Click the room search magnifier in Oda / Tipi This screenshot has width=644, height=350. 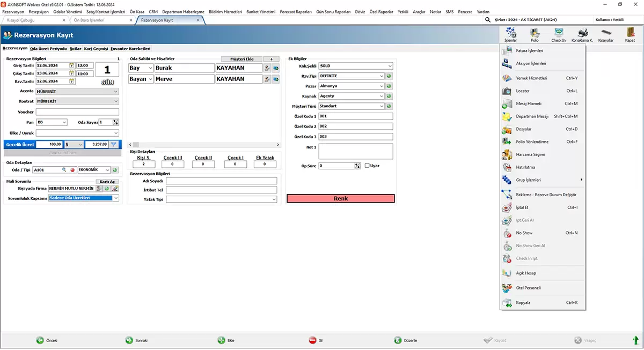[x=64, y=170]
